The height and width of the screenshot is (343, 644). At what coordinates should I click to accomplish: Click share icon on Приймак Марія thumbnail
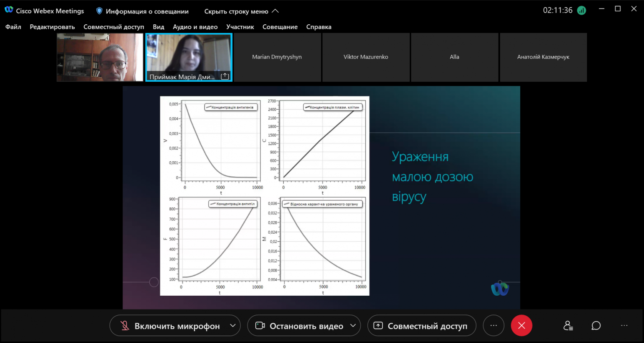click(x=225, y=76)
